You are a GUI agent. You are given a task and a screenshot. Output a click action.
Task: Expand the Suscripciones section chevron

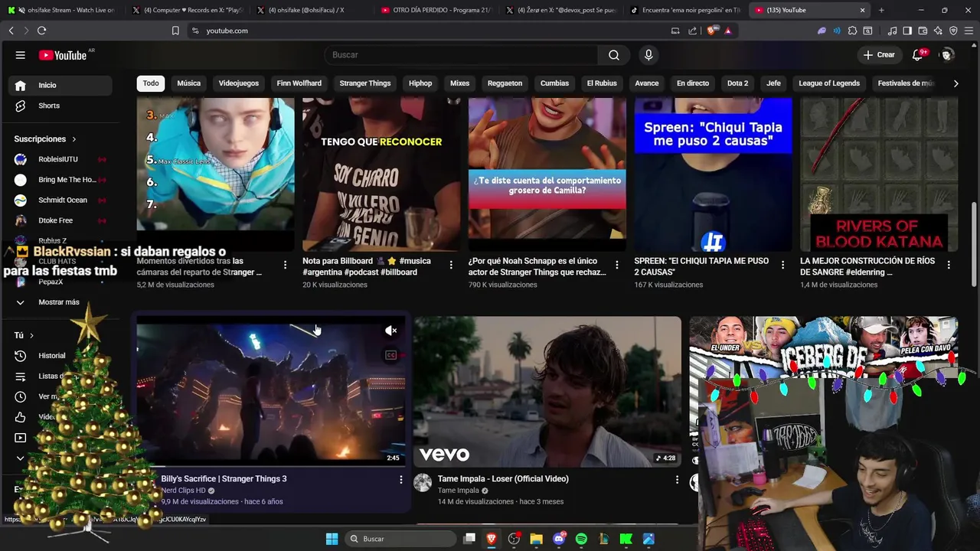74,139
